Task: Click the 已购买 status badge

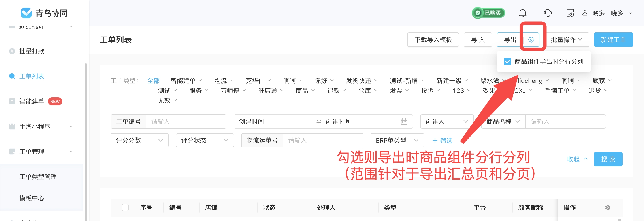Action: 488,13
